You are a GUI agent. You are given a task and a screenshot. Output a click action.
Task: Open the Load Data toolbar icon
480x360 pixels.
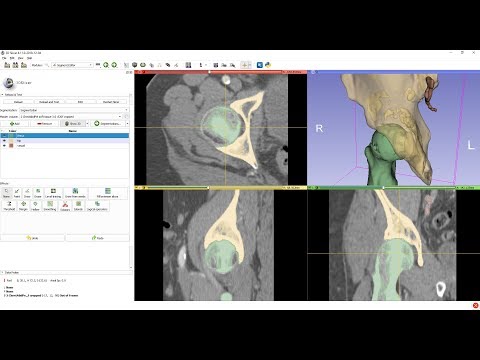pyautogui.click(x=7, y=65)
